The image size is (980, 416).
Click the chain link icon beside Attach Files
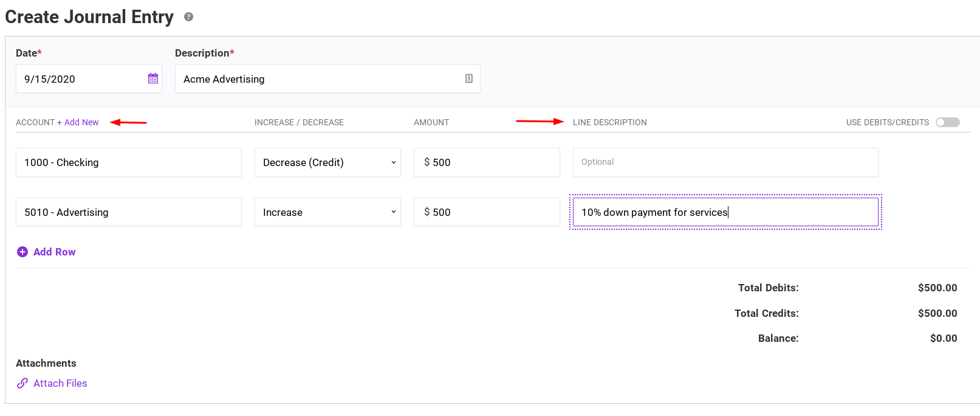click(22, 383)
